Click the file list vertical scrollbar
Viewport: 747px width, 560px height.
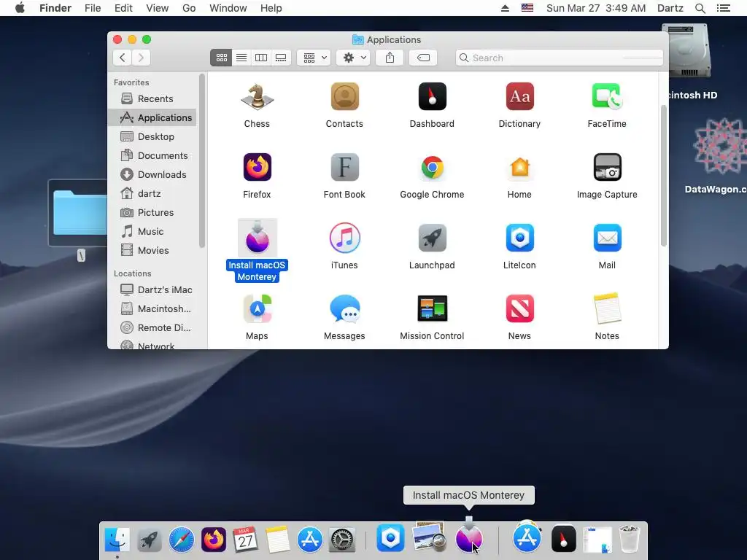pos(664,175)
